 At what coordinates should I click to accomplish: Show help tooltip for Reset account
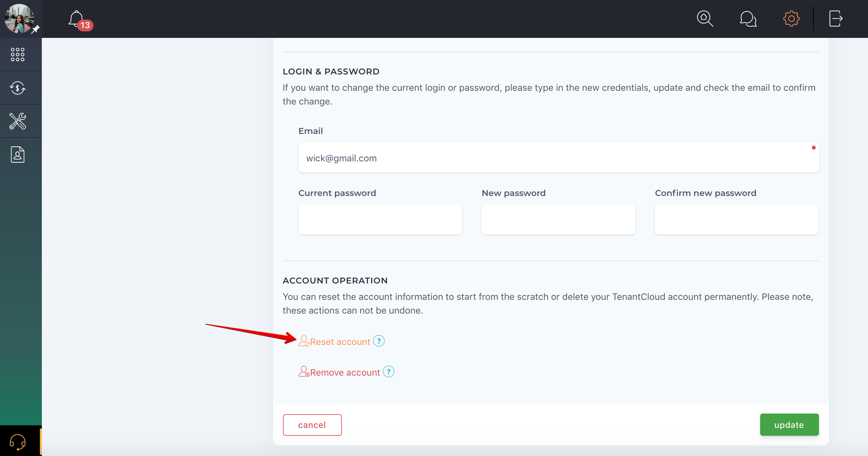click(x=379, y=341)
